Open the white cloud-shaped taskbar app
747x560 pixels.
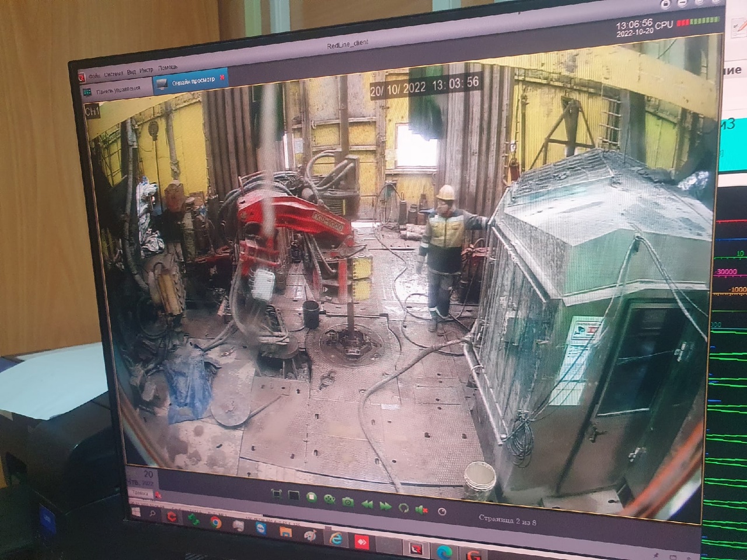238,524
